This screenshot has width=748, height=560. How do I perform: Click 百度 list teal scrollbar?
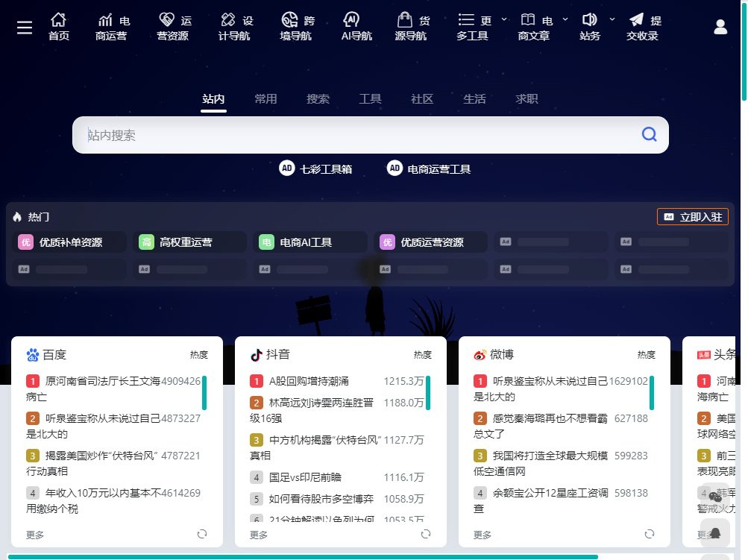[204, 393]
